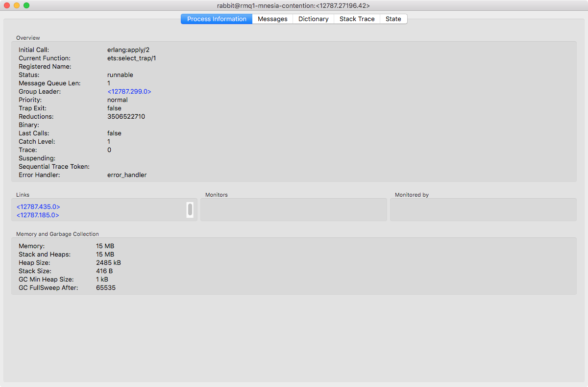Click the Stack and Heaps label
This screenshot has height=387, width=588.
tap(45, 255)
